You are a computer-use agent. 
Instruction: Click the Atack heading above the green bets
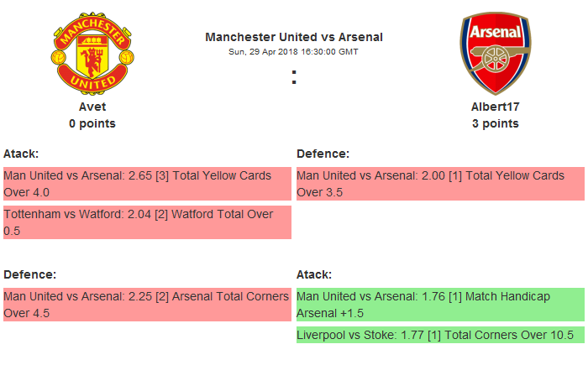point(314,274)
